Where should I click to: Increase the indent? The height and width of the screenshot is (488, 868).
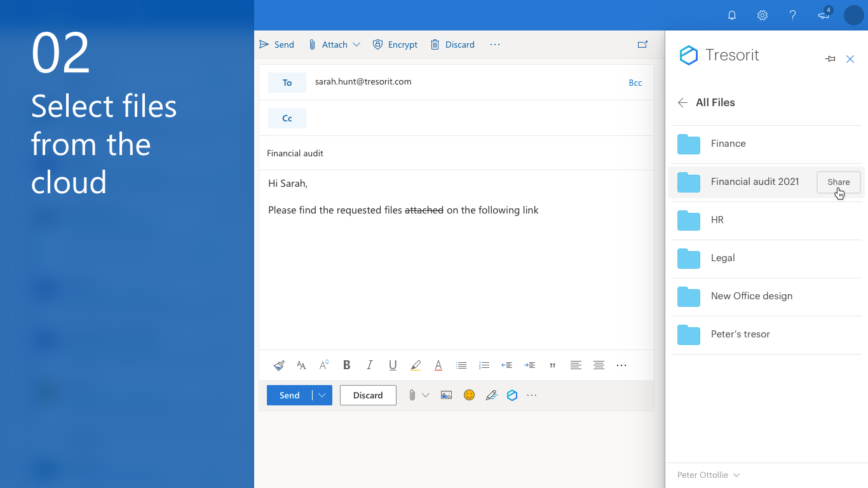530,365
